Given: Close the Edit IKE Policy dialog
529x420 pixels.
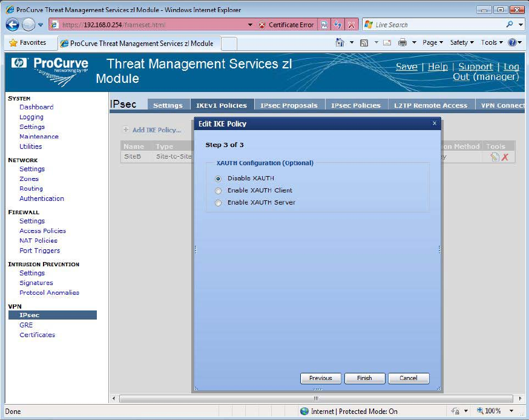Looking at the screenshot, I should (435, 123).
